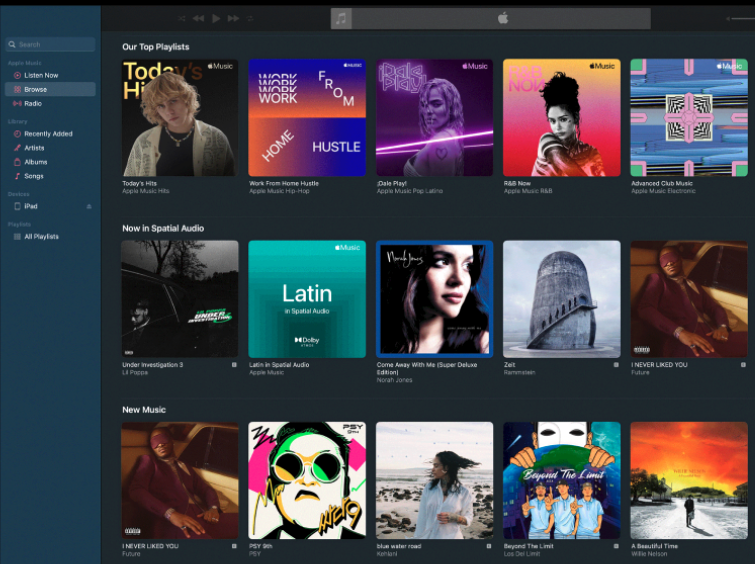The width and height of the screenshot is (755, 564).
Task: Open blue water road album cover
Action: 434,481
